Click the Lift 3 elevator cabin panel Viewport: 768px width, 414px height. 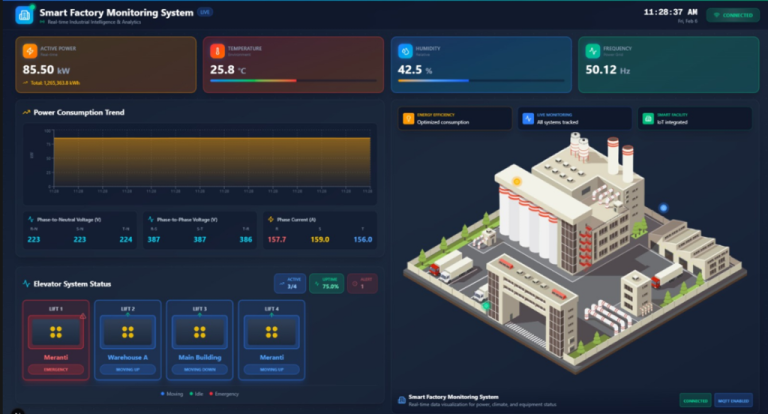200,332
